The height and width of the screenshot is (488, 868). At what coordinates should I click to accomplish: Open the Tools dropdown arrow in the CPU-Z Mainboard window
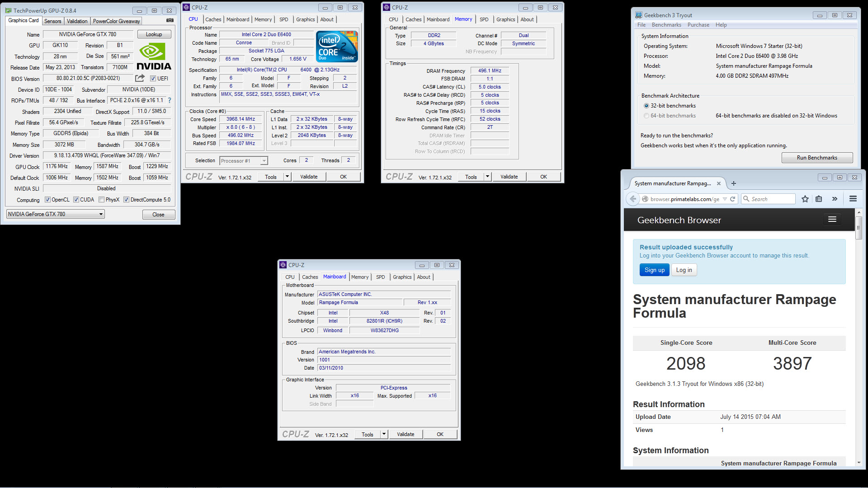coord(384,434)
